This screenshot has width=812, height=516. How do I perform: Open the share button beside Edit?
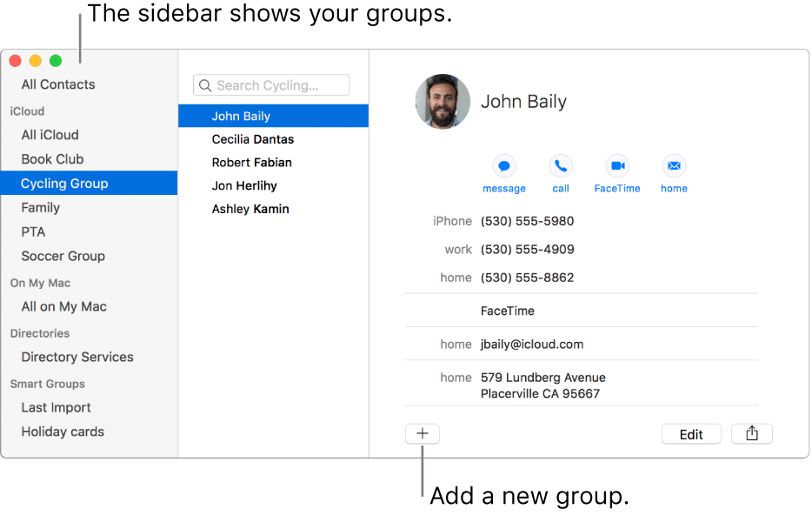(752, 433)
